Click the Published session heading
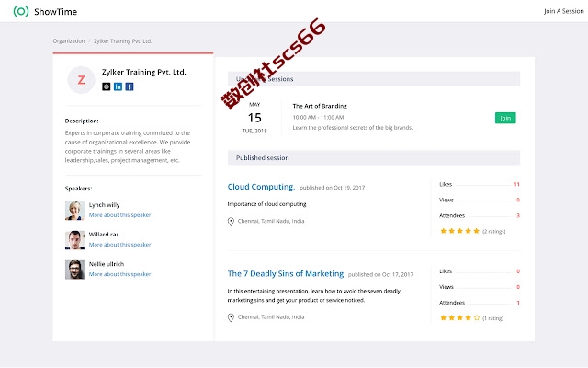 [262, 157]
